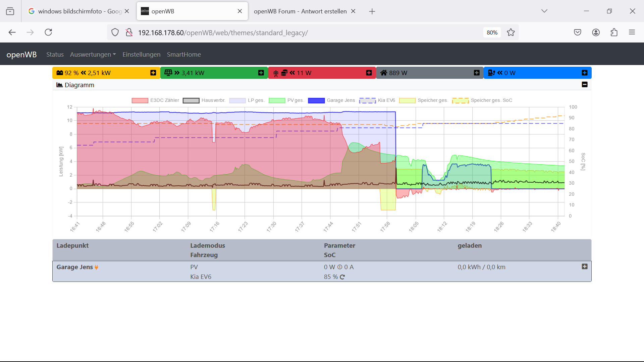
Task: Expand the grey house 889 W card
Action: 477,73
